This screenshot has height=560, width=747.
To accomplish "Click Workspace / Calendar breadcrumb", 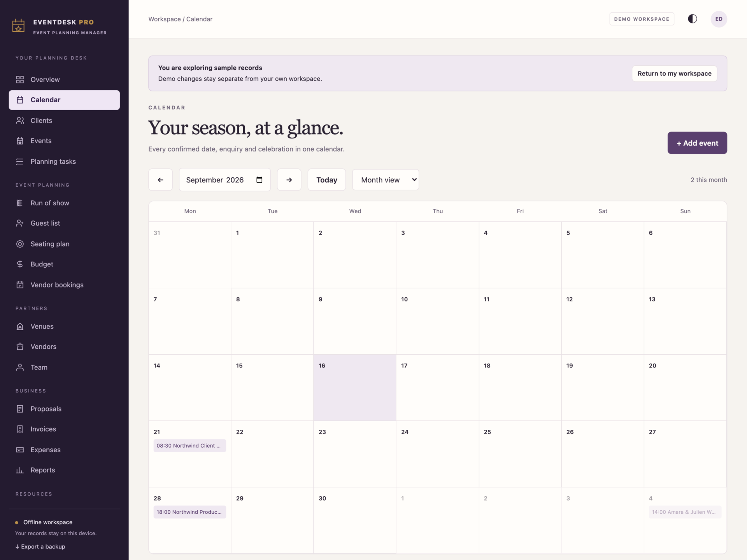I will [180, 19].
